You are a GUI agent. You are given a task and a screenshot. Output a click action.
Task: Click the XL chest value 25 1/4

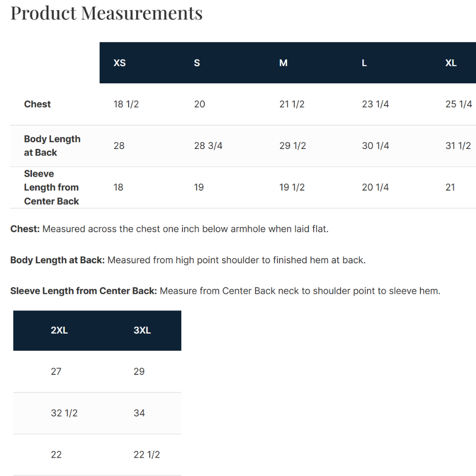coord(458,104)
